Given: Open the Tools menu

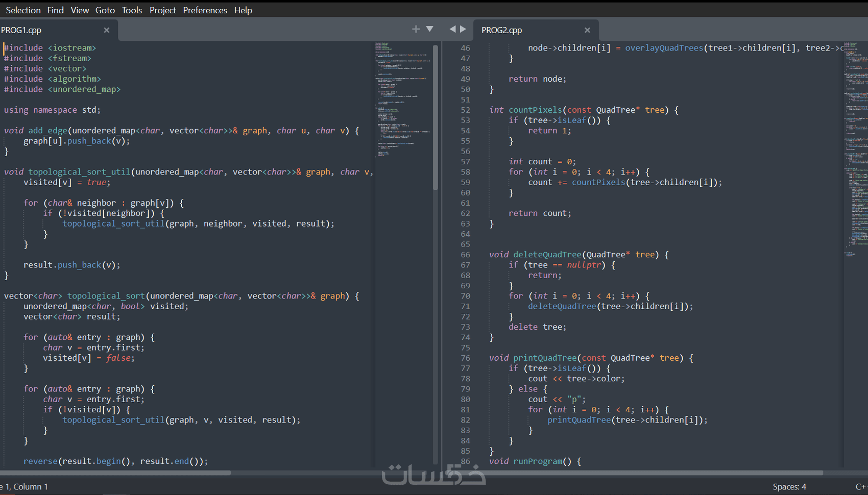Looking at the screenshot, I should (132, 10).
